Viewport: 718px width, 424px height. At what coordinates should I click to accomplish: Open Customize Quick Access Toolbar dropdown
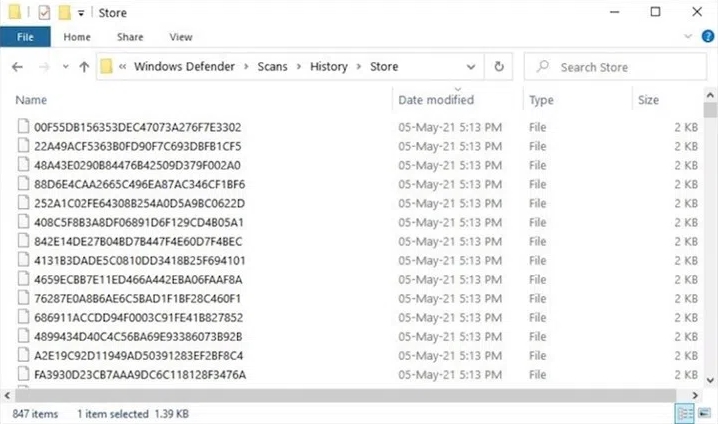click(x=80, y=13)
